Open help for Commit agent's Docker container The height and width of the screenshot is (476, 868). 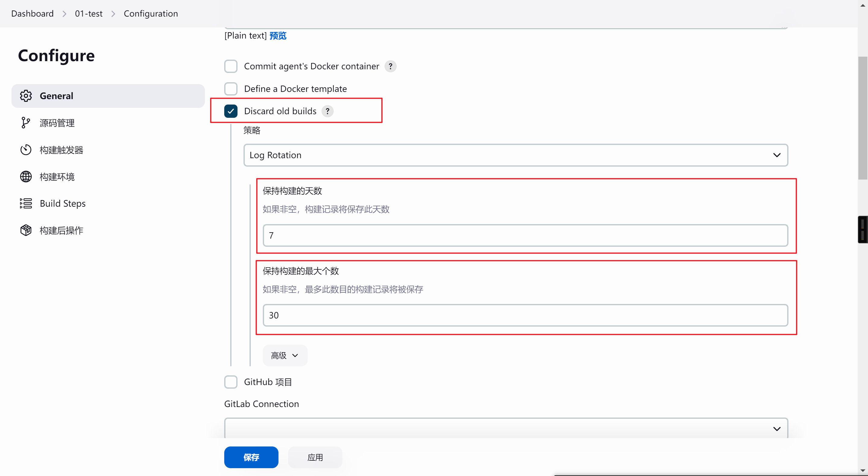pos(390,66)
